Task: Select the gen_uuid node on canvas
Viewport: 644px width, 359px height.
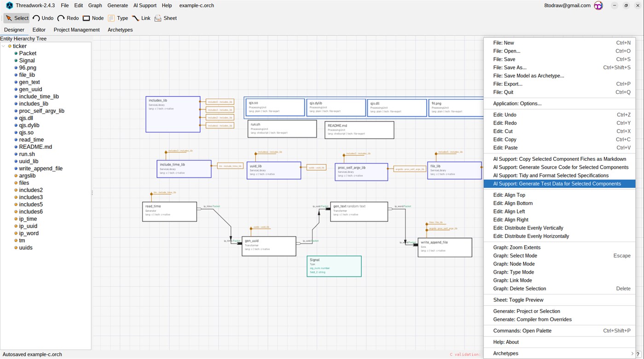Action: (x=269, y=247)
